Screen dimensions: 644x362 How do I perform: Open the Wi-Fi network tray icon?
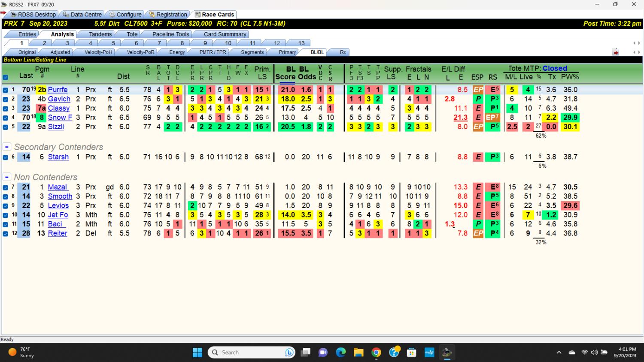pyautogui.click(x=584, y=353)
